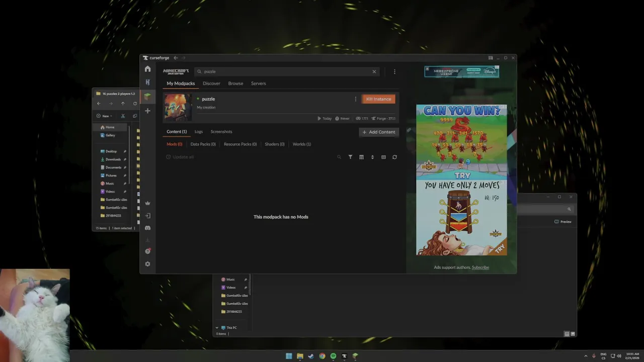The image size is (644, 362).
Task: Click the Disney banner ad at top
Action: pyautogui.click(x=461, y=72)
